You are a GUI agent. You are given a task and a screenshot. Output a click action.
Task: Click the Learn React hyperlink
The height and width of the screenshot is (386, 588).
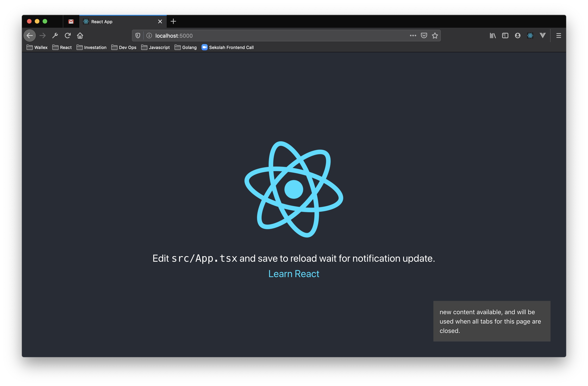click(x=294, y=274)
